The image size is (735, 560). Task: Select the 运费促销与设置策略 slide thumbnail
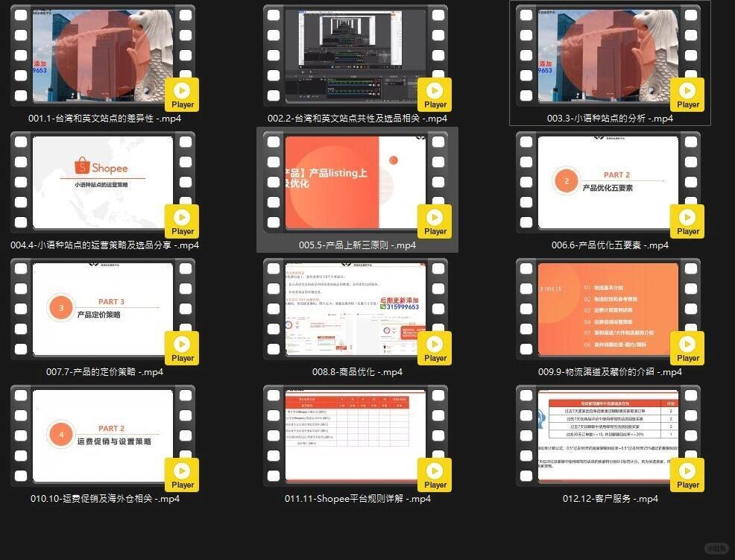[103, 435]
